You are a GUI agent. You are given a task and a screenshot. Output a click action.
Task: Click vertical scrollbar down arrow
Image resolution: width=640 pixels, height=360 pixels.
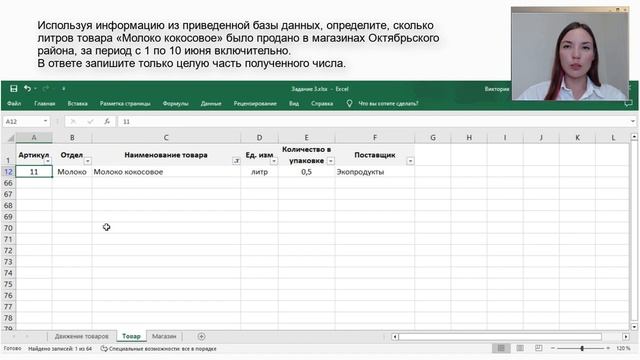[x=634, y=327]
